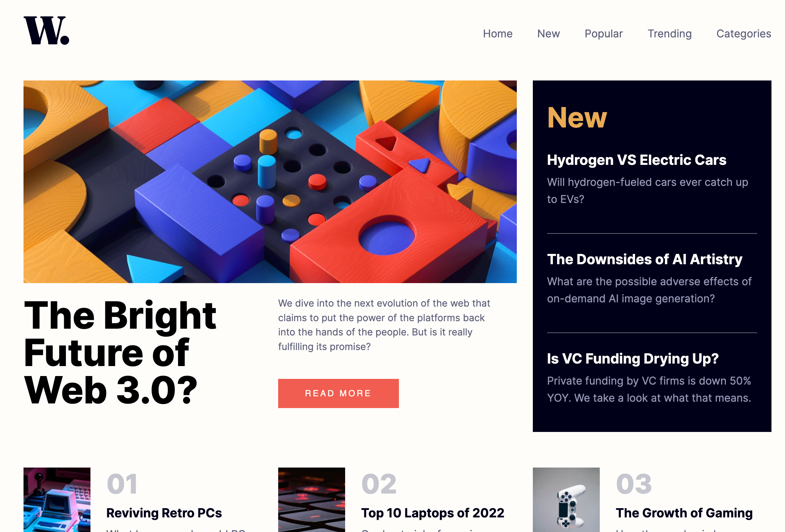Click the Trending navigation icon

670,33
